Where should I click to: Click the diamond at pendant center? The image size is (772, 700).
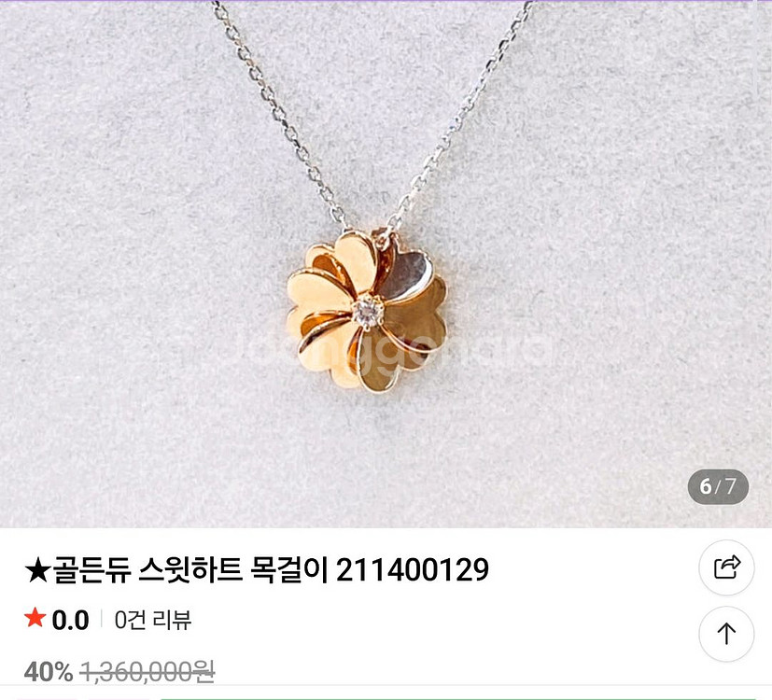coord(368,310)
